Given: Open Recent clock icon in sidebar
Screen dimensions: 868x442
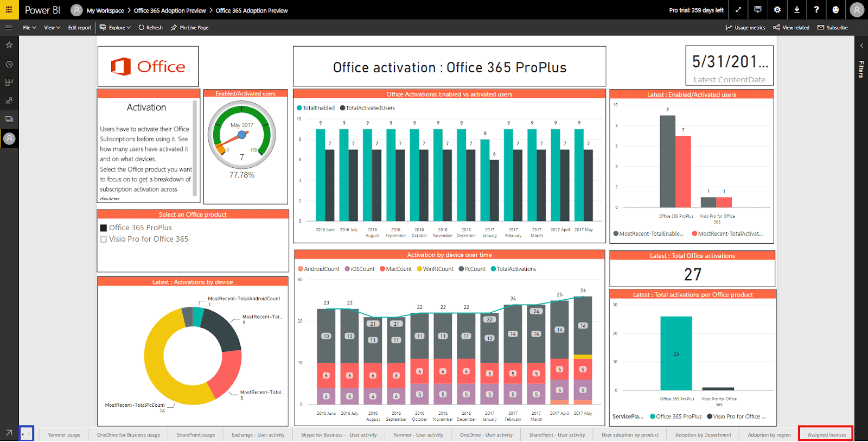Looking at the screenshot, I should [x=9, y=64].
